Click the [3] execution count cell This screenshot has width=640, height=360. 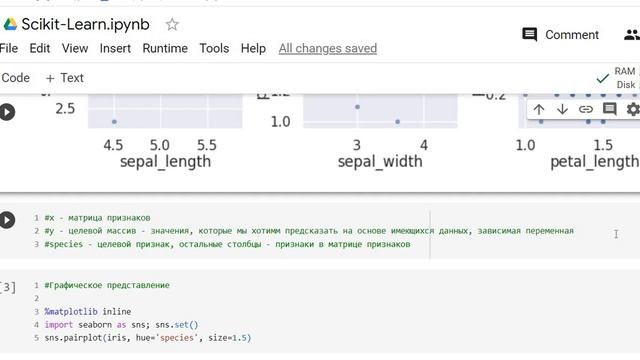[8, 287]
